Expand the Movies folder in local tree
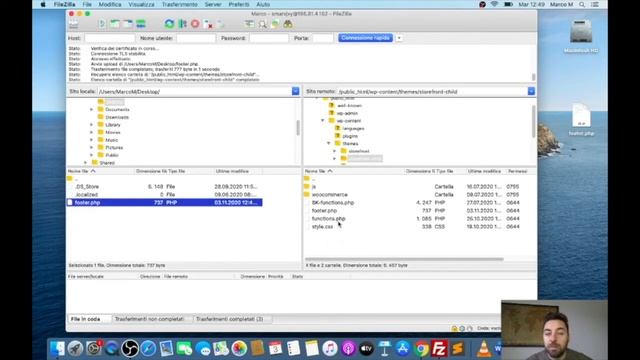Image resolution: width=640 pixels, height=360 pixels. coord(91,133)
